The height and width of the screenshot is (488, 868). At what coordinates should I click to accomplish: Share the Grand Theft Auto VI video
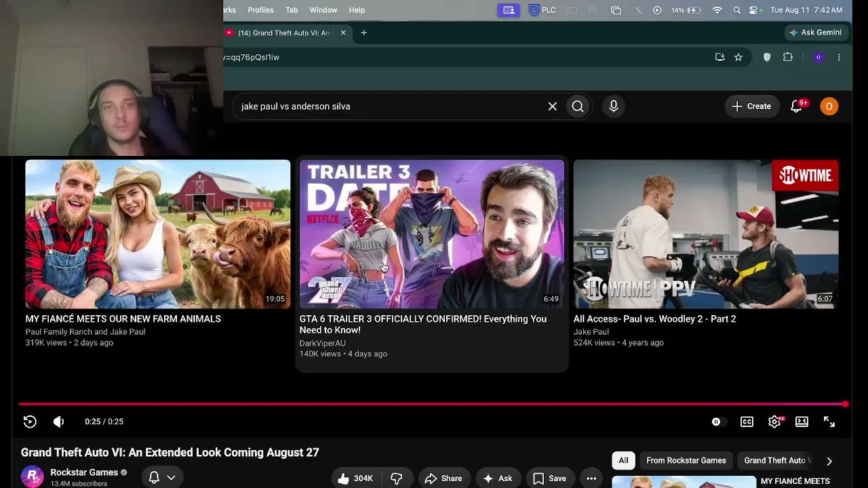pos(443,479)
